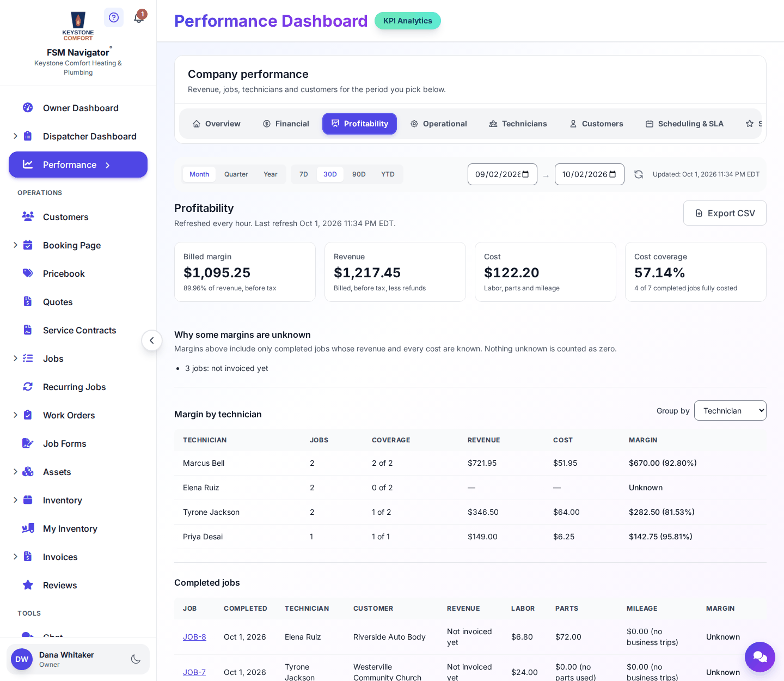Open Dana Whitaker profile menu

click(78, 659)
